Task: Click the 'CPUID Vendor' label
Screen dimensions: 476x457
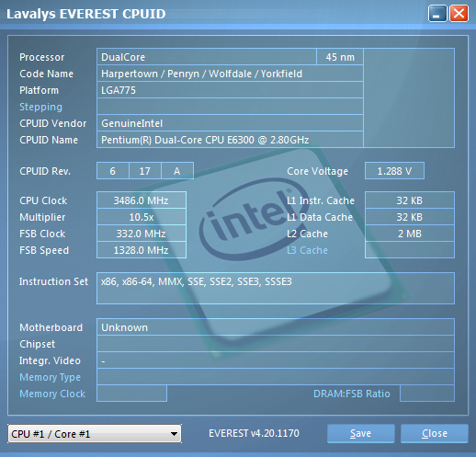Action: click(52, 123)
